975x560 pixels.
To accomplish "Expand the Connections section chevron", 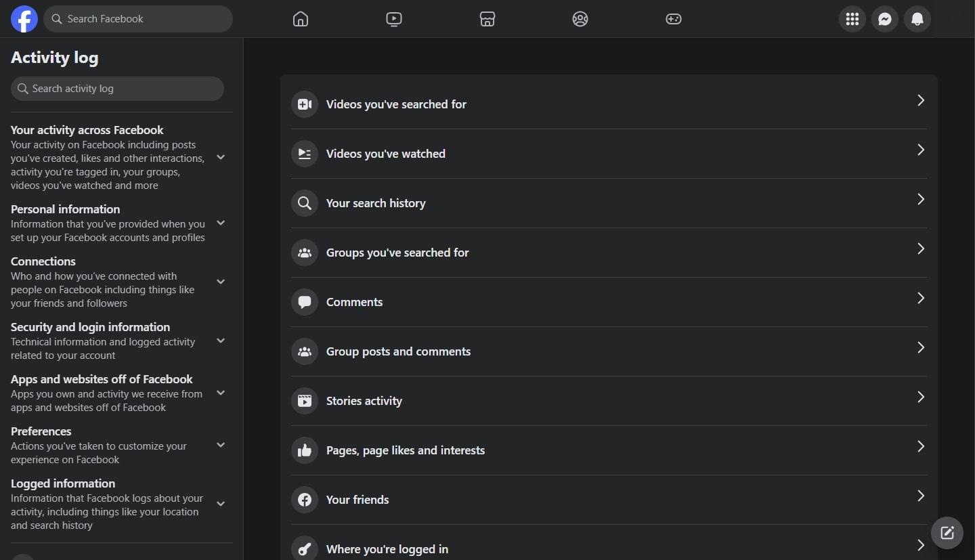I will tap(221, 282).
